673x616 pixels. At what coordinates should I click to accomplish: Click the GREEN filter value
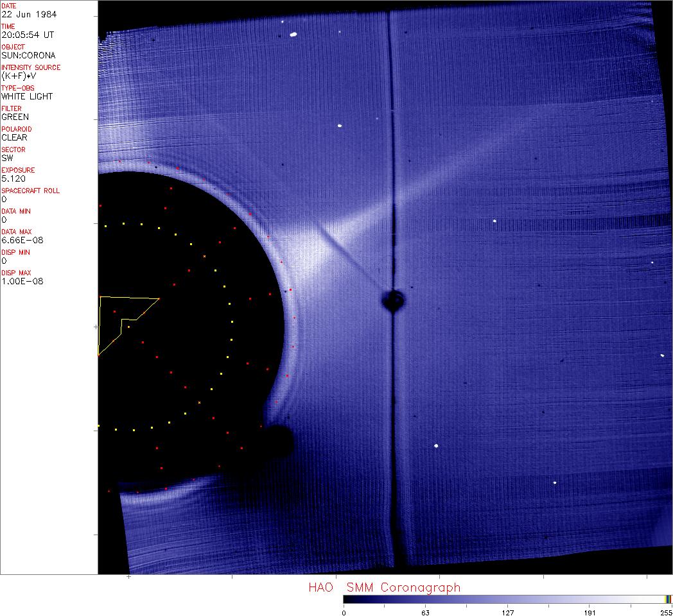[15, 117]
